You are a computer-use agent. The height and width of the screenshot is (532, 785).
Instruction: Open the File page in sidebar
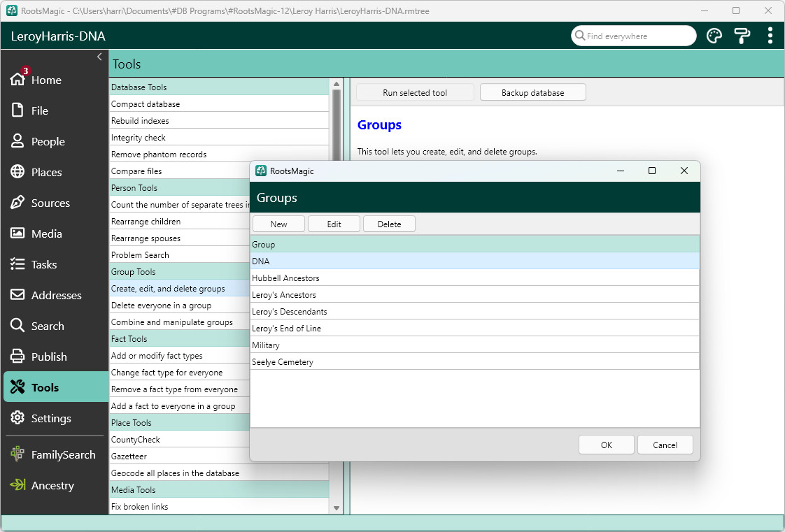point(55,110)
